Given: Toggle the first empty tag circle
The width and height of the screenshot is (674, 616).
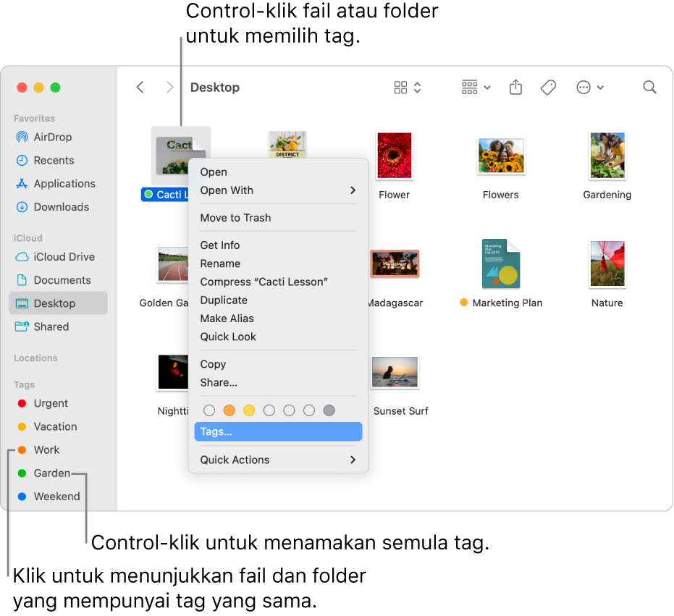Looking at the screenshot, I should tap(209, 410).
